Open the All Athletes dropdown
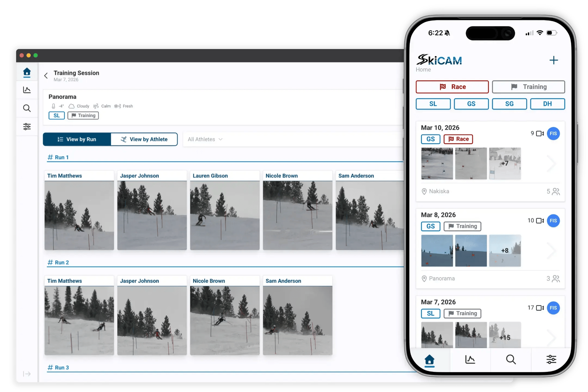This screenshot has width=588, height=392. 205,139
